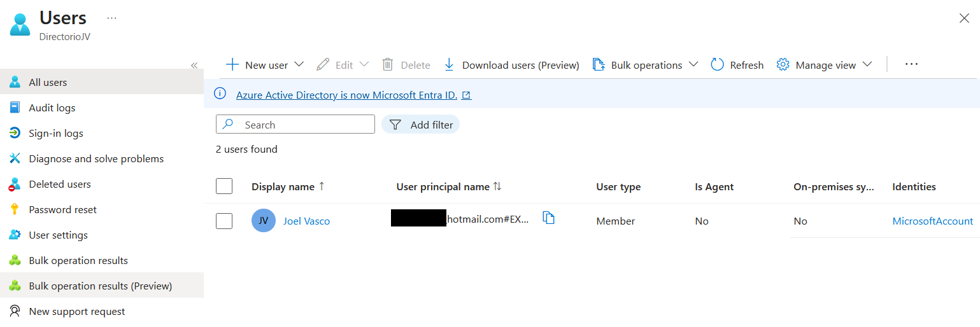Open the ellipsis menu beside the Users title

(x=112, y=18)
